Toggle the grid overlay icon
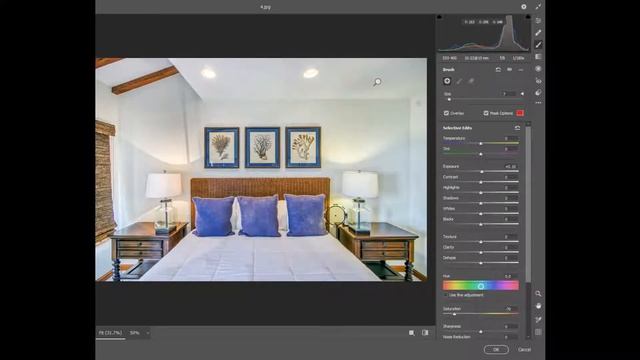 [x=538, y=332]
